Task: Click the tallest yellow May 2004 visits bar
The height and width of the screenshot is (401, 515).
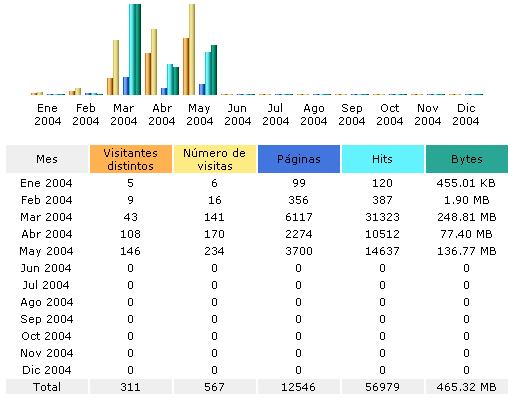Action: tap(192, 49)
